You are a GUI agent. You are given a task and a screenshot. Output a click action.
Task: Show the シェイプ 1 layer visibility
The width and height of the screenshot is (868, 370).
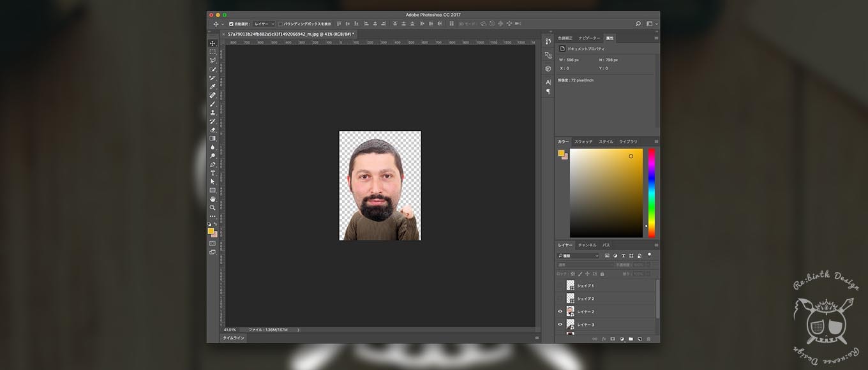pyautogui.click(x=560, y=286)
